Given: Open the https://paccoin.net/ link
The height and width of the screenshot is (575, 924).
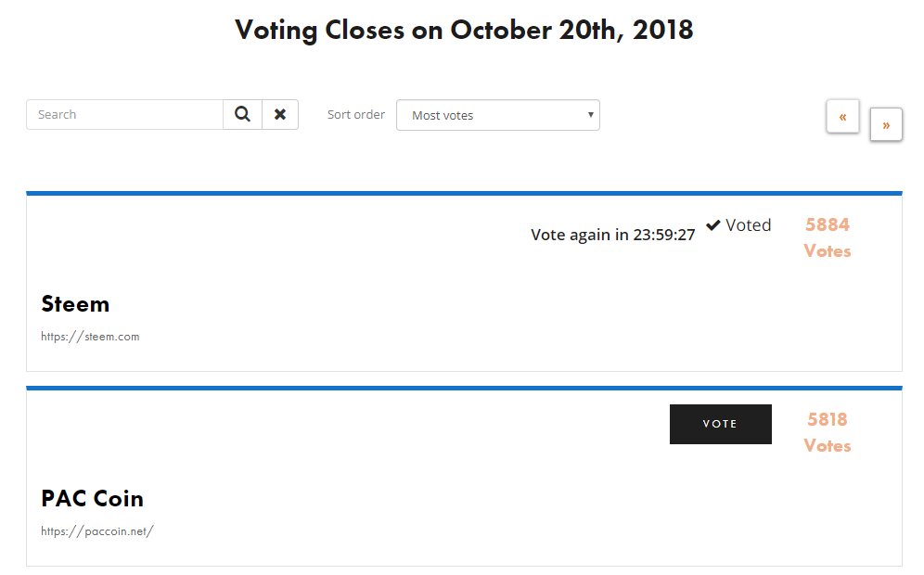Looking at the screenshot, I should click(96, 531).
